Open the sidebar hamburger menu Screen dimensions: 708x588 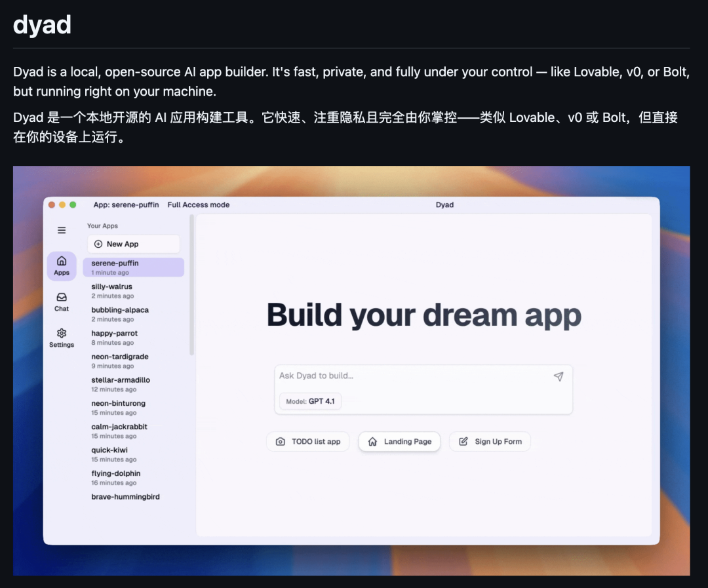[62, 230]
